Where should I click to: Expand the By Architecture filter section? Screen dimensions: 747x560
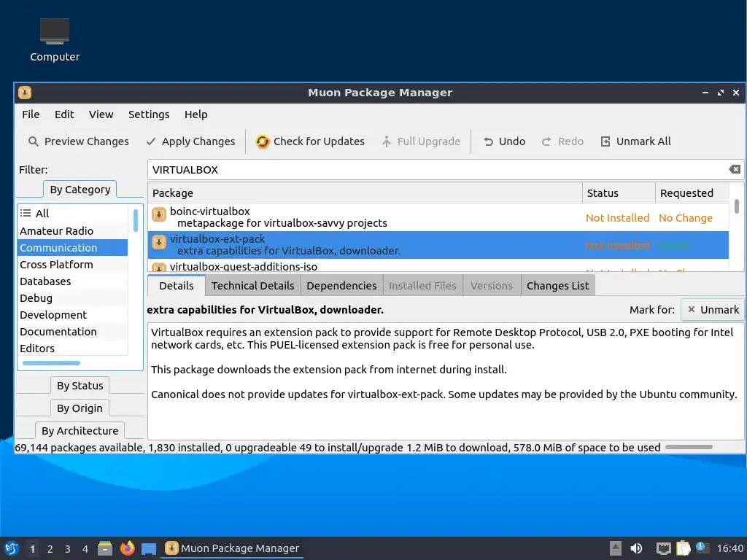(80, 430)
